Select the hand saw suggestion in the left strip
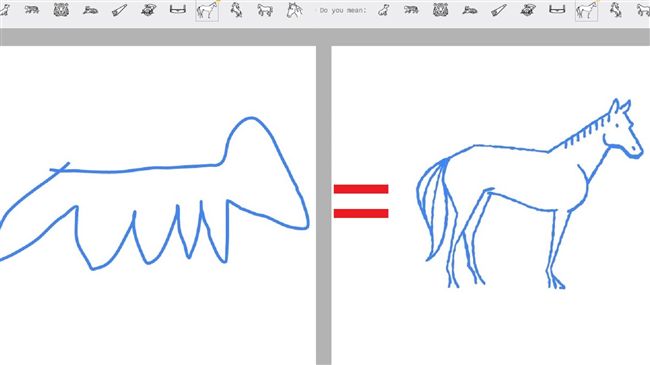 (x=119, y=10)
